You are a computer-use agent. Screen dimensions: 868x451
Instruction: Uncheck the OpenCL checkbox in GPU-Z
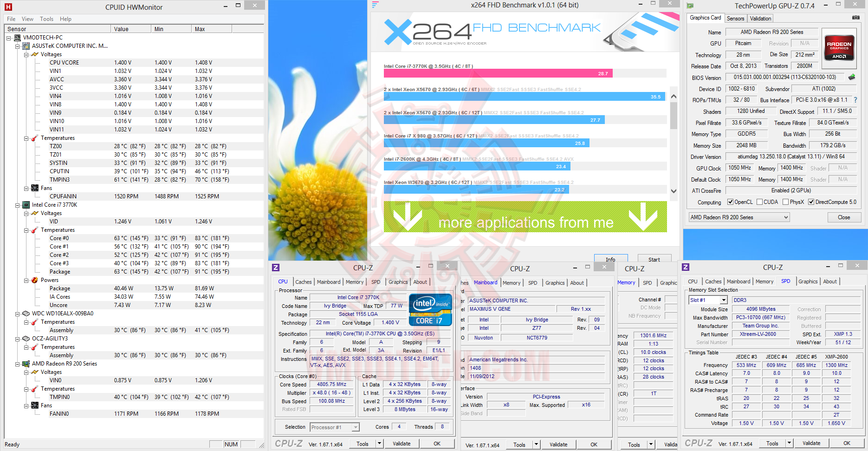730,202
